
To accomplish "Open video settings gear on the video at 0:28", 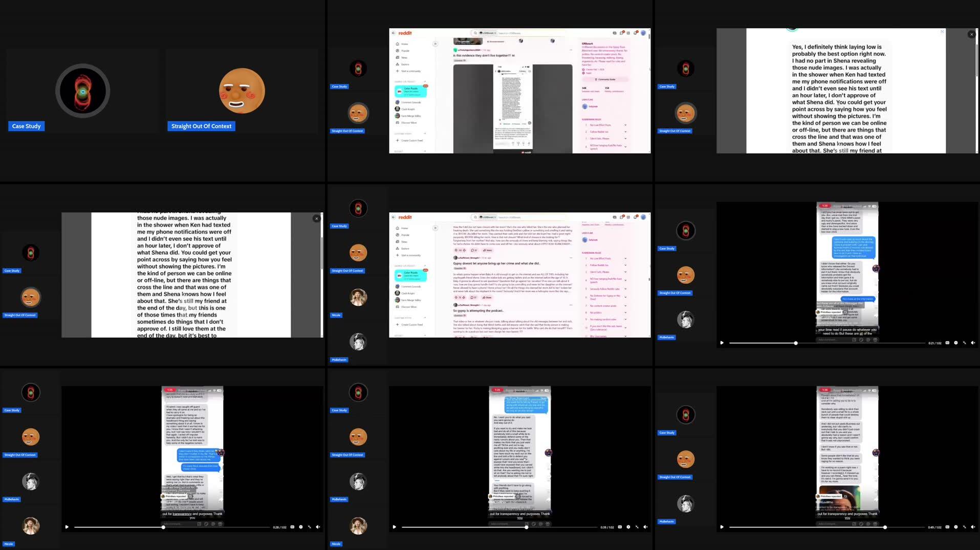I will pos(300,527).
